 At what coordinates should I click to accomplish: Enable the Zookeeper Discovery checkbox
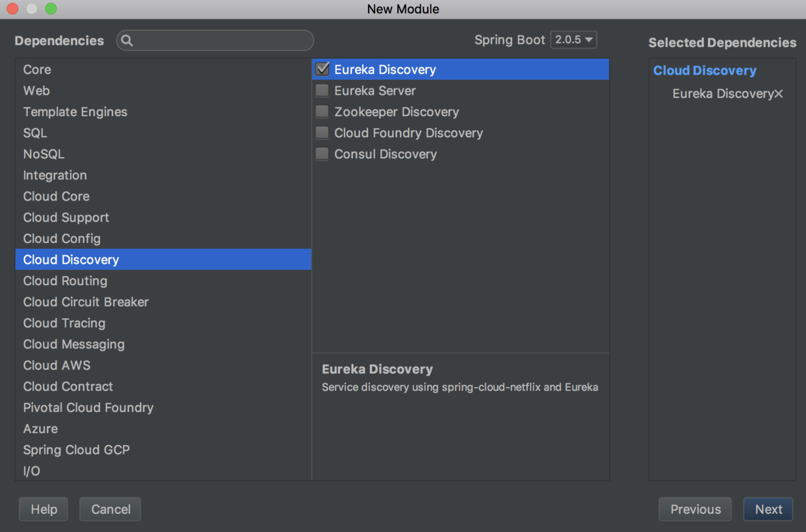click(322, 112)
